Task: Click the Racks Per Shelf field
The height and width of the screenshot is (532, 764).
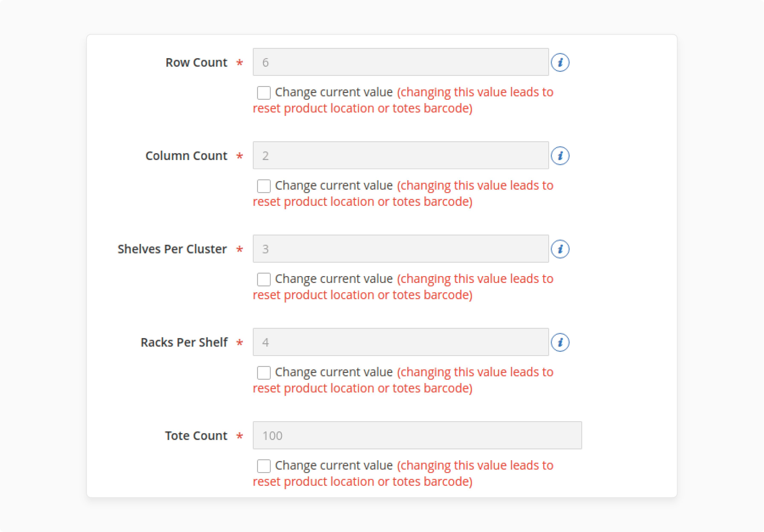Action: (401, 342)
